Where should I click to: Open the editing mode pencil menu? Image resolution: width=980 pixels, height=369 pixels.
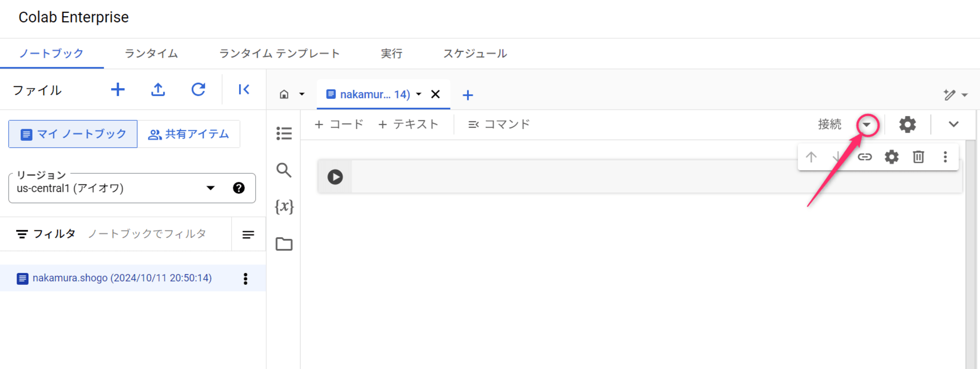[955, 95]
